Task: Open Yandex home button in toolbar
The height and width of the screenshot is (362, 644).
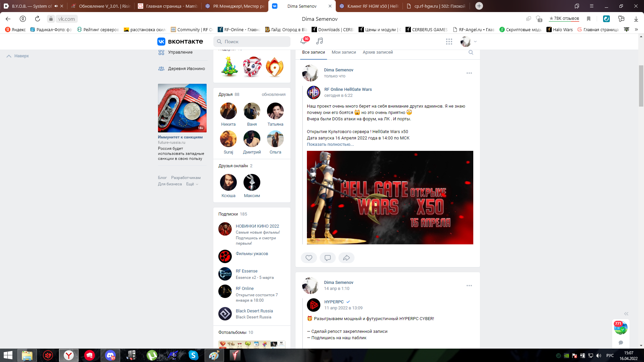Action: click(23, 19)
